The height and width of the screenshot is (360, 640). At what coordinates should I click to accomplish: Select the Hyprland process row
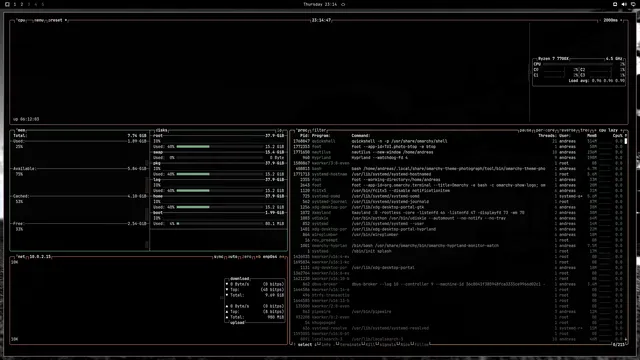click(457, 158)
